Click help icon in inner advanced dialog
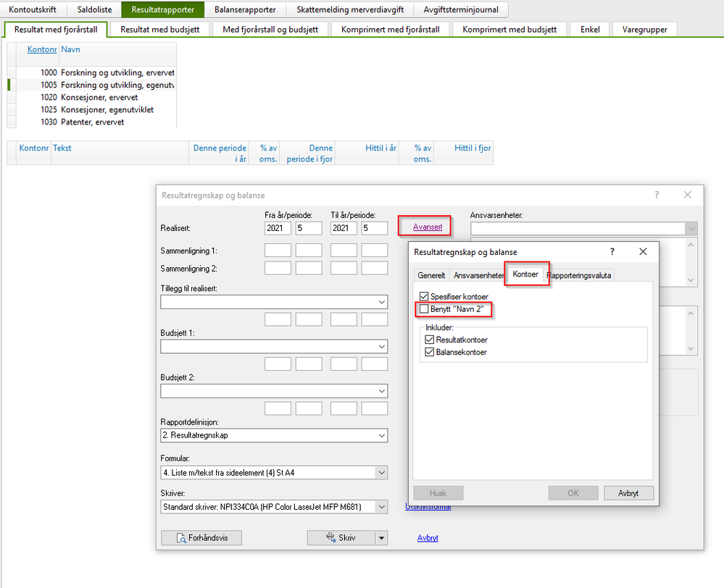 click(x=612, y=251)
